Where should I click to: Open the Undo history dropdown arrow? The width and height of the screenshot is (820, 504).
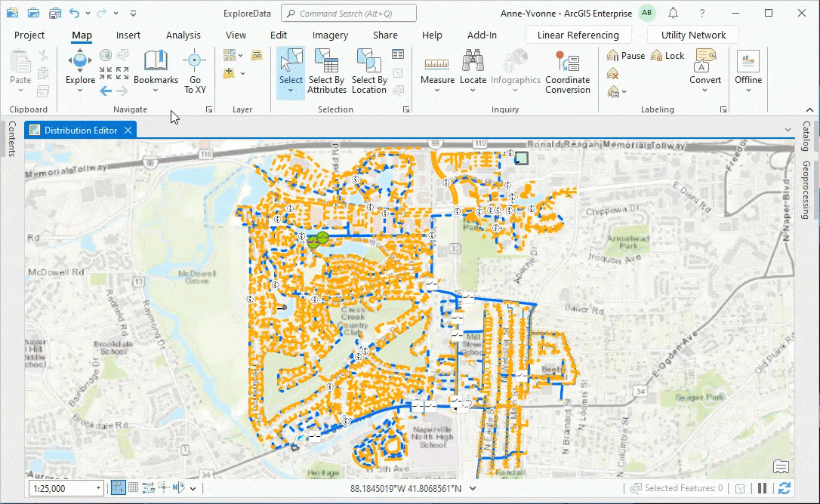pyautogui.click(x=88, y=13)
